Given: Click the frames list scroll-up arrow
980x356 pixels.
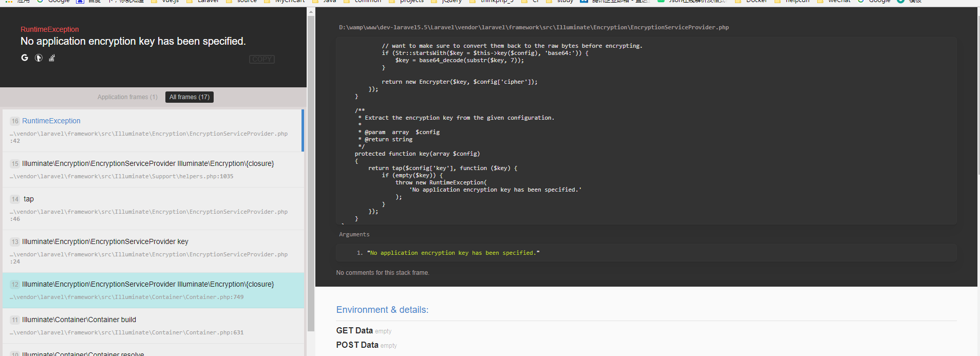Looking at the screenshot, I should 311,11.
